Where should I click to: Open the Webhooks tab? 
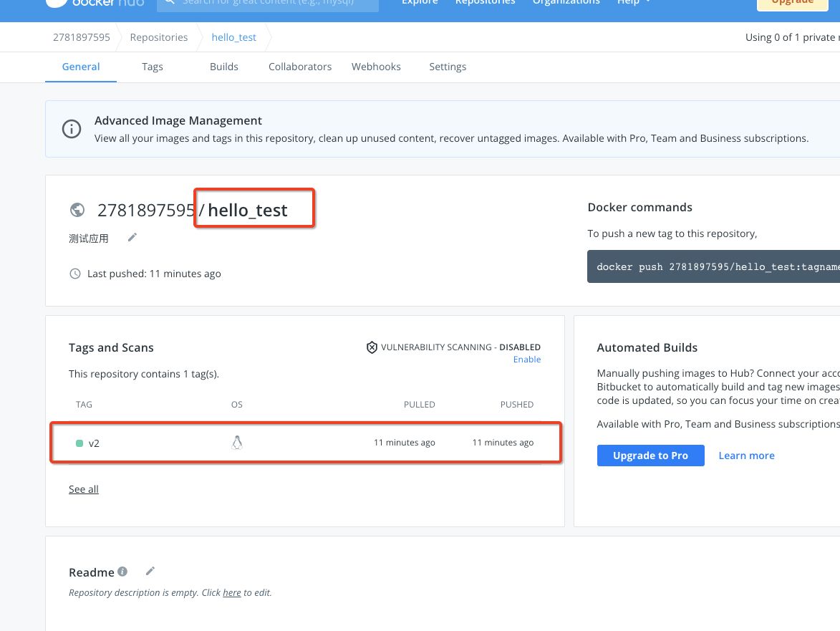click(376, 67)
